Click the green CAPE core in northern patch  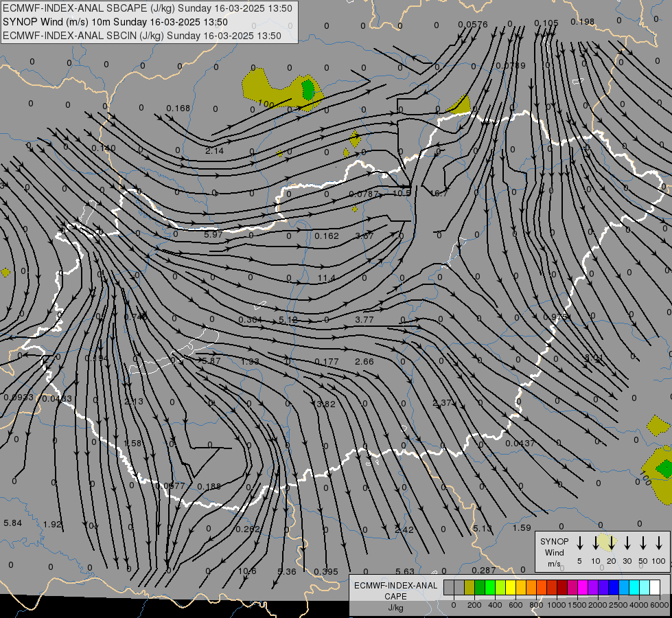pos(308,90)
